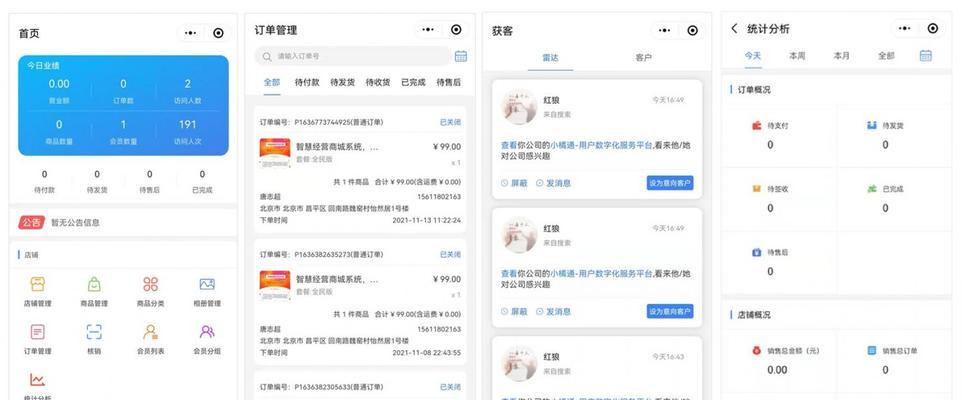
Task: Click the 销售总订单 list icon
Action: [872, 351]
